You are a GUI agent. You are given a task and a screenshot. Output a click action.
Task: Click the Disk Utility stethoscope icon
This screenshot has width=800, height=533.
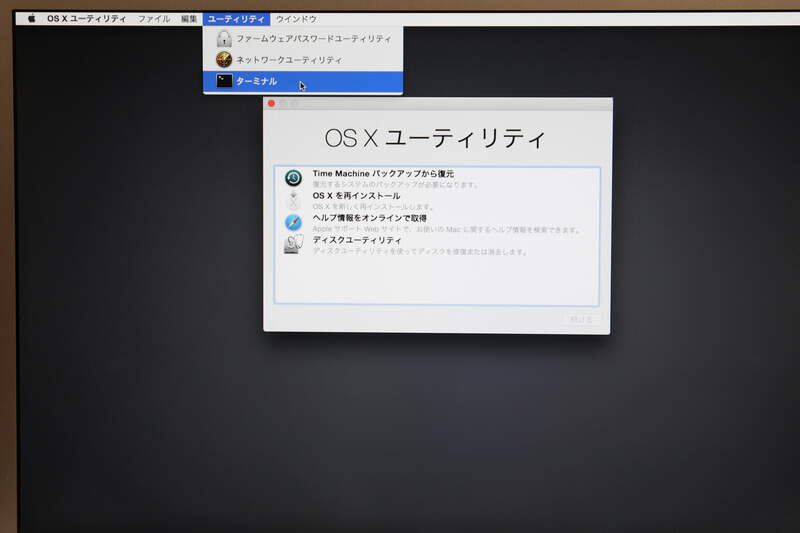pos(293,244)
